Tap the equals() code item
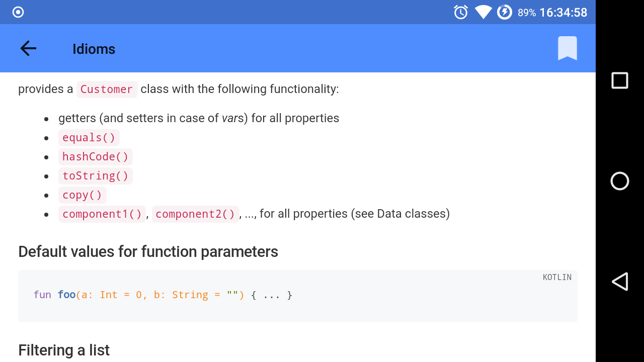 tap(89, 138)
